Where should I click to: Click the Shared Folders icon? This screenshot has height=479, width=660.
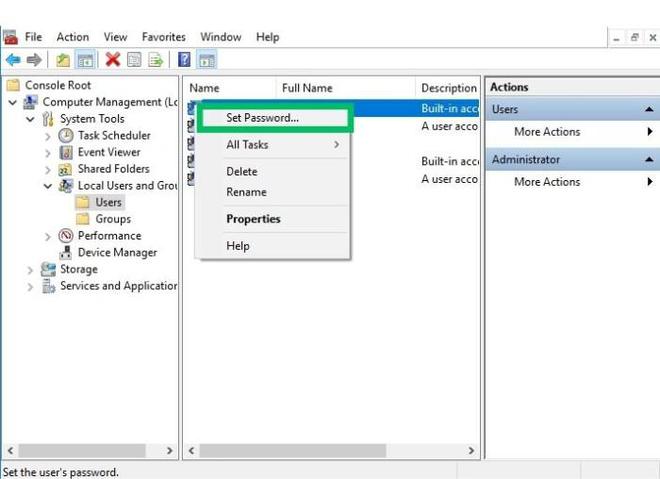[x=66, y=169]
